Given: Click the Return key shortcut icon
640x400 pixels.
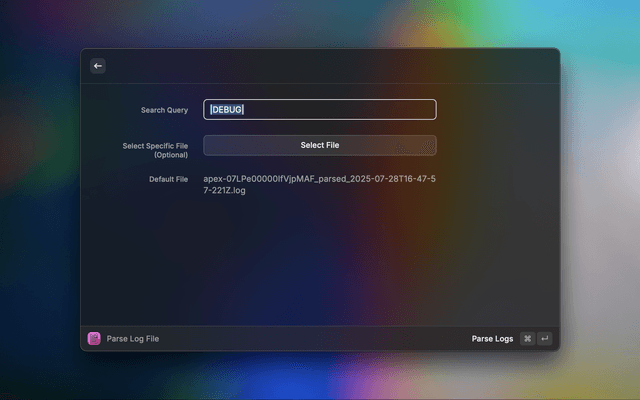Looking at the screenshot, I should tap(545, 339).
